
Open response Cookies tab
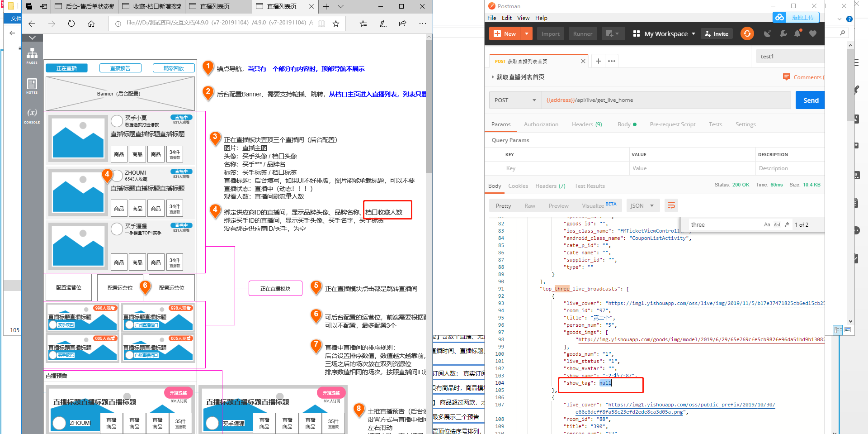tap(518, 186)
